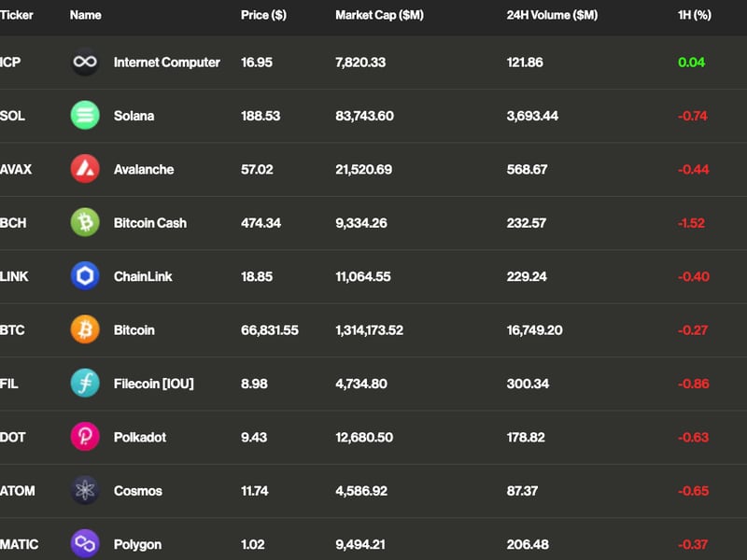Click the green 0.04 percentage value

693,62
